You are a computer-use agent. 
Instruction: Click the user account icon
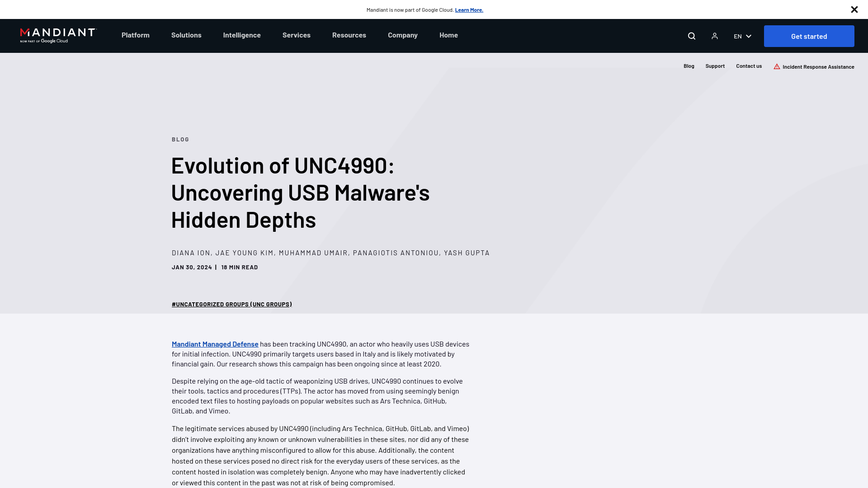click(715, 36)
